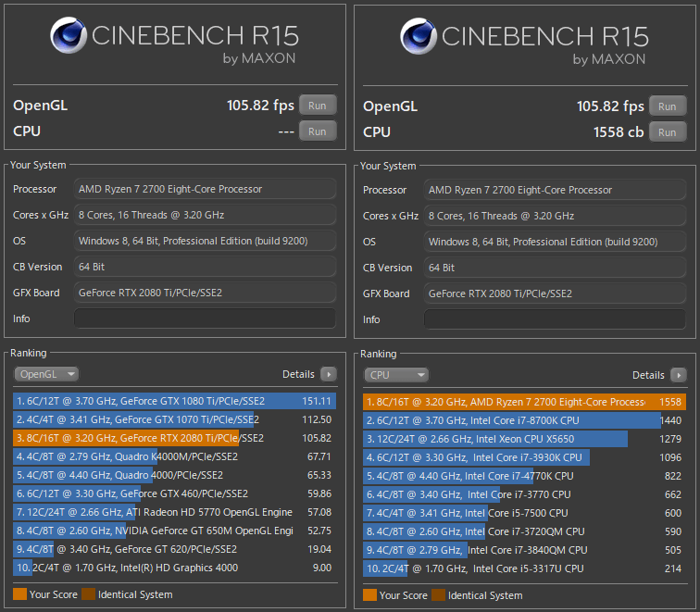Run OpenGL test in left Cinebench window
Image resolution: width=700 pixels, height=612 pixels.
[x=318, y=106]
